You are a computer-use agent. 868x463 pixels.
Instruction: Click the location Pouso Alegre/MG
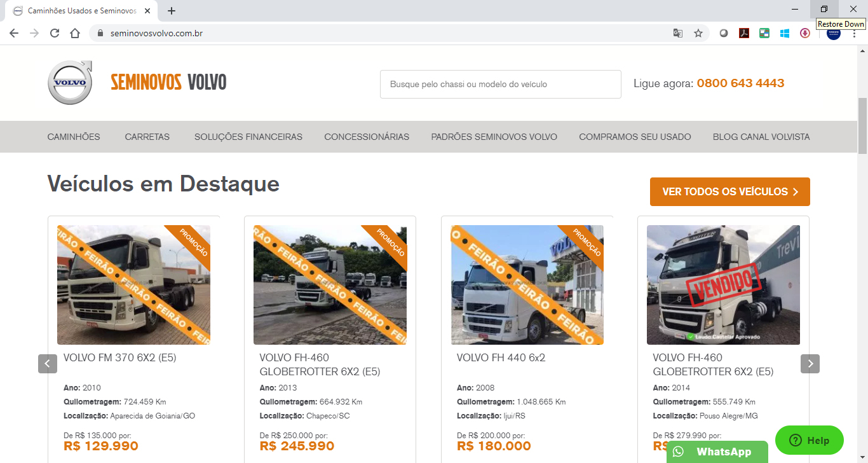[729, 416]
